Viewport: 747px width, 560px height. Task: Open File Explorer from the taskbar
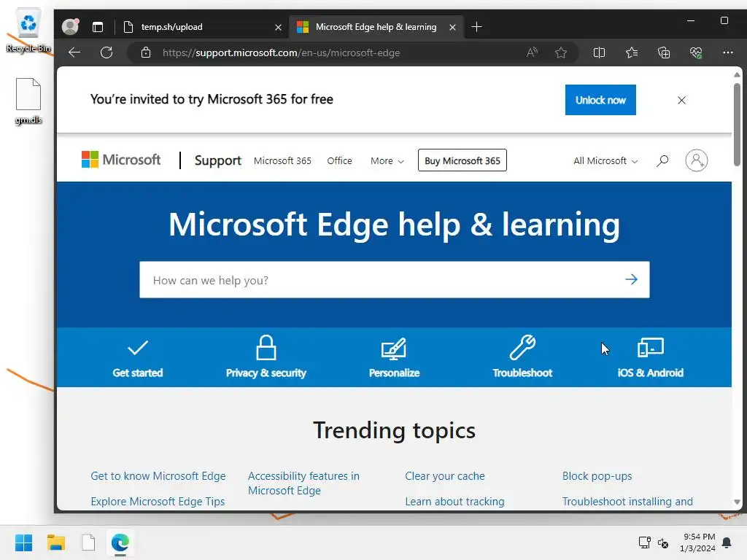click(x=55, y=542)
